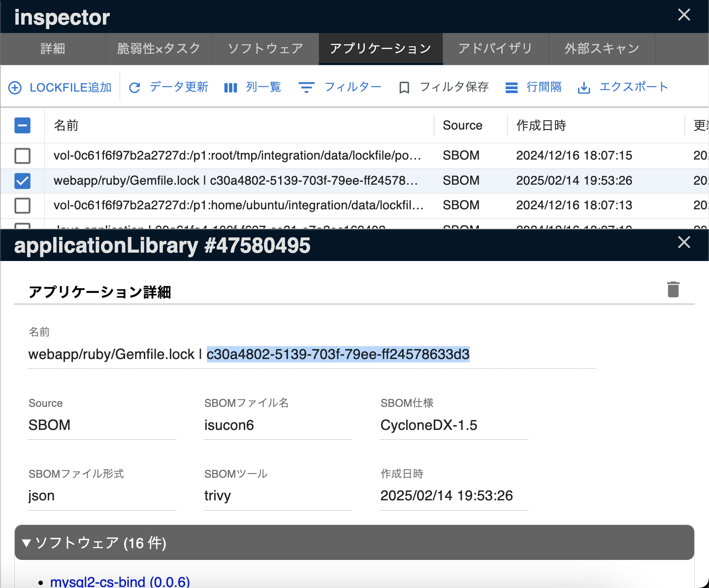The width and height of the screenshot is (709, 588).
Task: Uncheck the webapp/ruby/Gemfile.lock row checkbox
Action: (23, 181)
